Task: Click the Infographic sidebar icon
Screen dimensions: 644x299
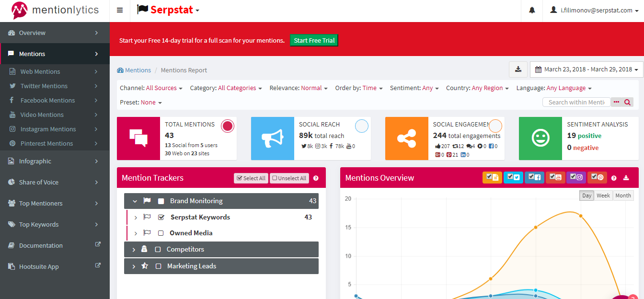Action: point(11,161)
